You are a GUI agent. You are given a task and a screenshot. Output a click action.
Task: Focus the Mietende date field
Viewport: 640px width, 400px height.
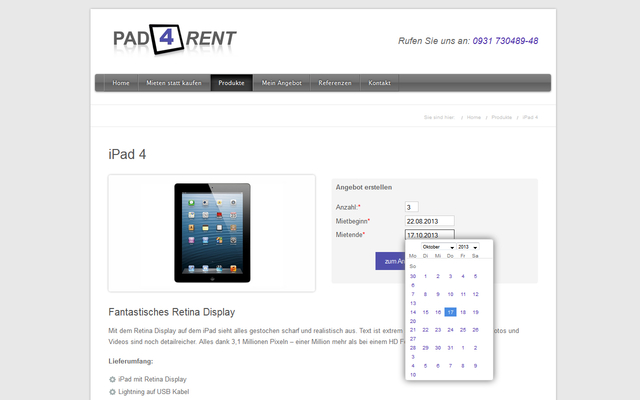[x=429, y=235]
